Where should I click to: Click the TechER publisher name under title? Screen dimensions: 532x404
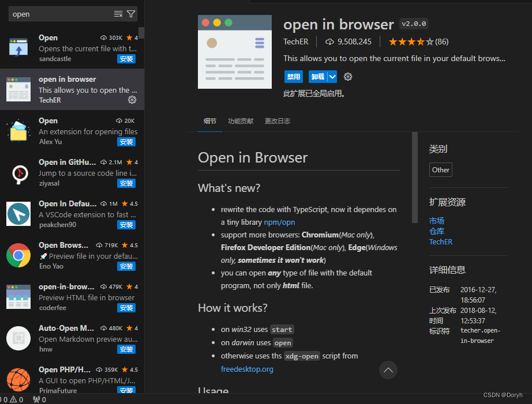tap(296, 41)
